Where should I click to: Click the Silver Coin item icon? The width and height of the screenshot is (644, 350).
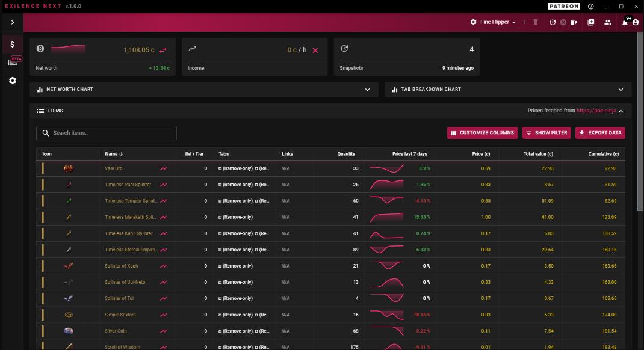69,331
